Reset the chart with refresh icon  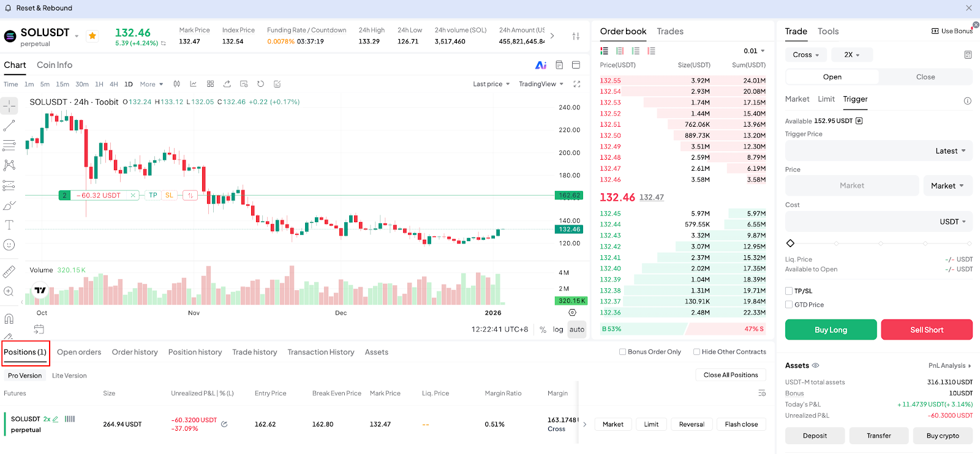pos(261,84)
